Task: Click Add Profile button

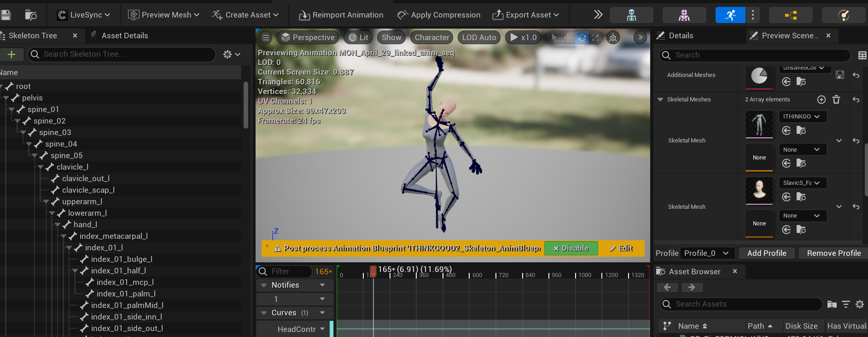Action: [767, 253]
